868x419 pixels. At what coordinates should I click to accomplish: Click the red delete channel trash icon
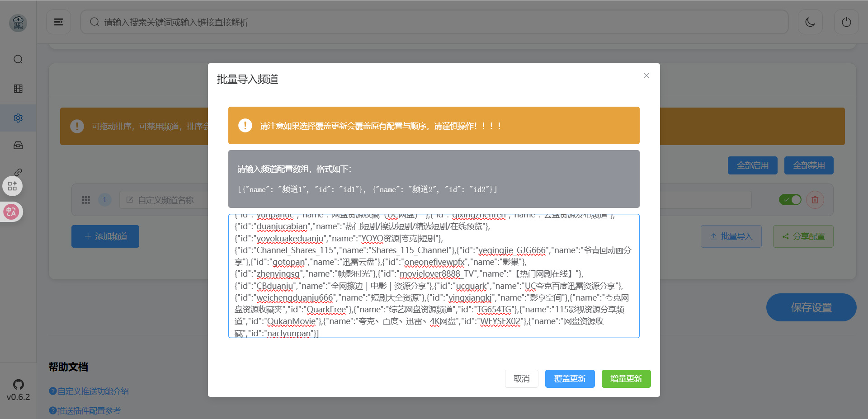[815, 200]
